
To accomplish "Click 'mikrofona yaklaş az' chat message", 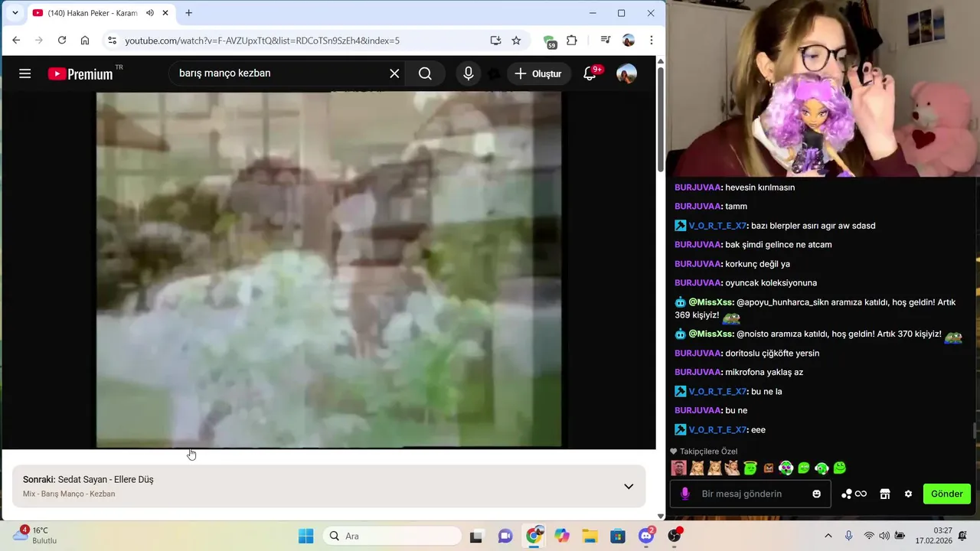I will [x=764, y=373].
